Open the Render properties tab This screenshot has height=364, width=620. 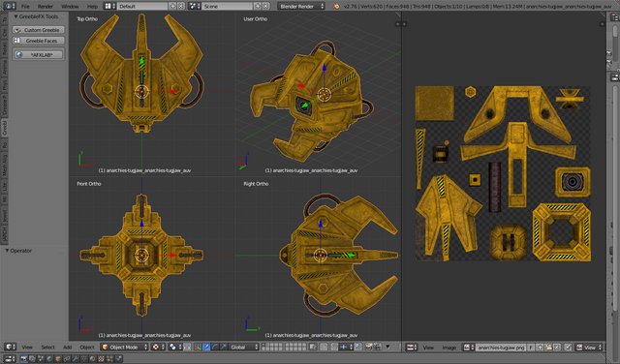point(23,359)
